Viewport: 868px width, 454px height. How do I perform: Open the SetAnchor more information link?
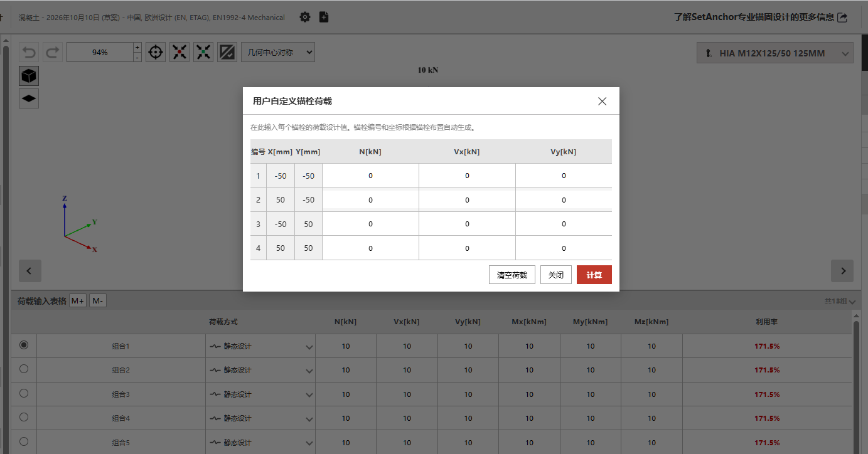click(761, 17)
